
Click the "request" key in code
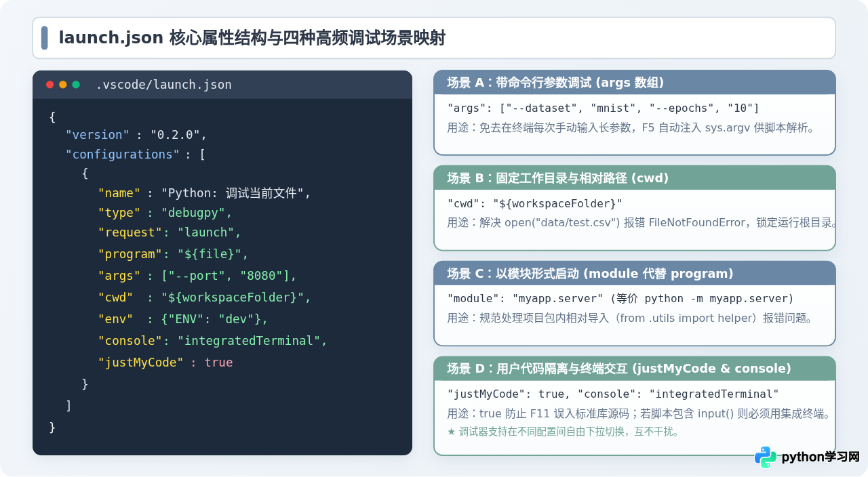click(x=130, y=232)
